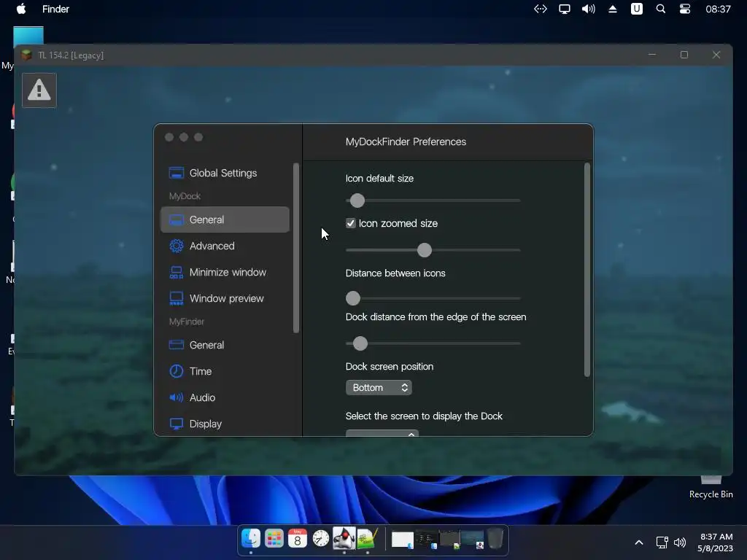Click the Java Duke dock icon

click(344, 538)
